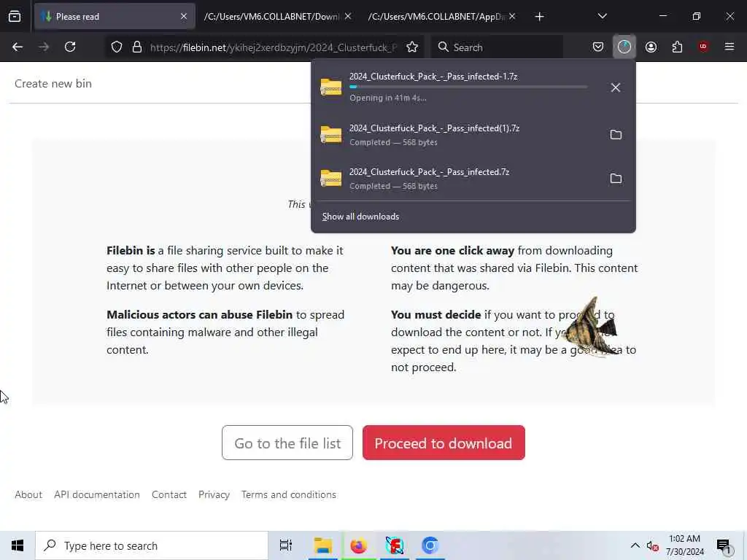Image resolution: width=747 pixels, height=560 pixels.
Task: Open Terms and conditions link
Action: [289, 495]
